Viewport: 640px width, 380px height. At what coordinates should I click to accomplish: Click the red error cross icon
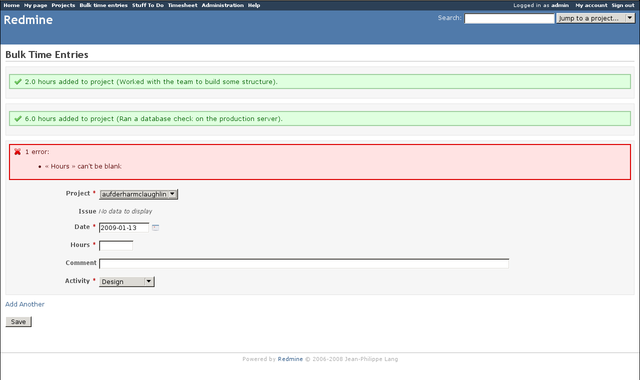coord(18,152)
